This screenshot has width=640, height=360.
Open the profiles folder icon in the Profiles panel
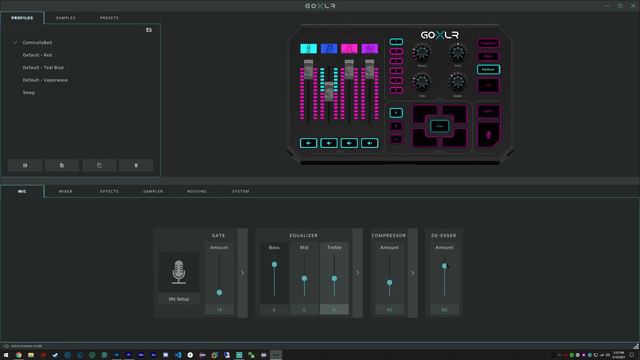click(x=149, y=30)
